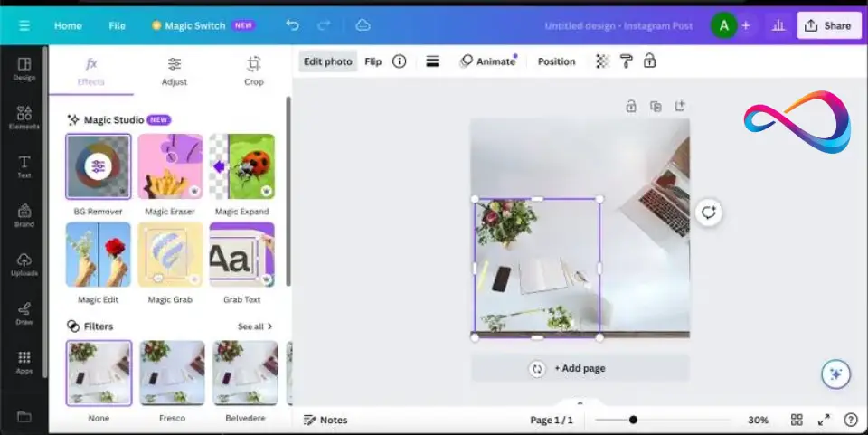The width and height of the screenshot is (868, 435).
Task: Open the transparency checkerboard icon
Action: (x=602, y=61)
